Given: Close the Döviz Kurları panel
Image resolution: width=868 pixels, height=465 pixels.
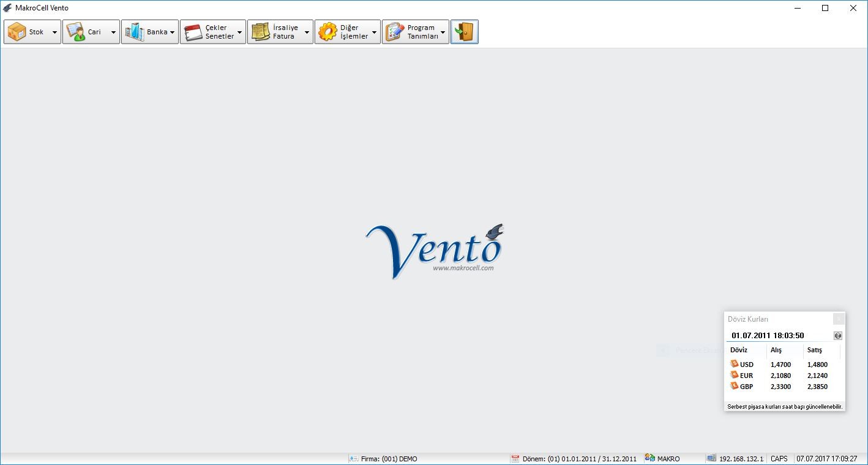Looking at the screenshot, I should click(x=839, y=319).
